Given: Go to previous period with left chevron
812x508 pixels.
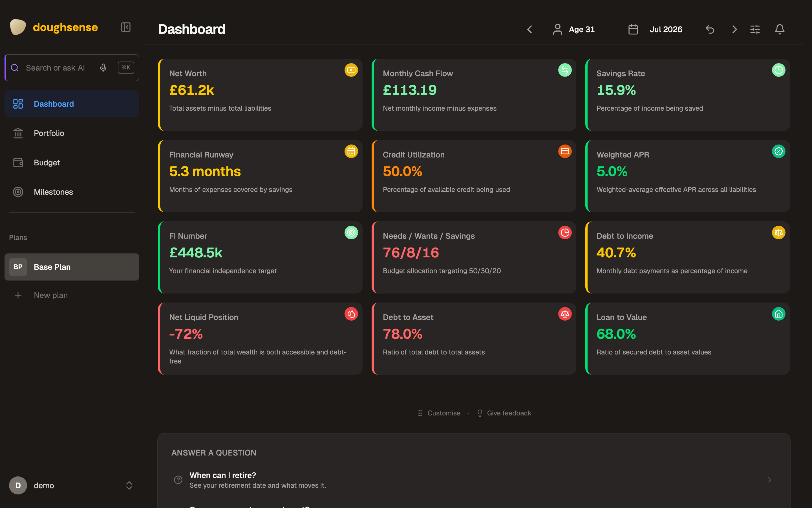Looking at the screenshot, I should pyautogui.click(x=529, y=30).
